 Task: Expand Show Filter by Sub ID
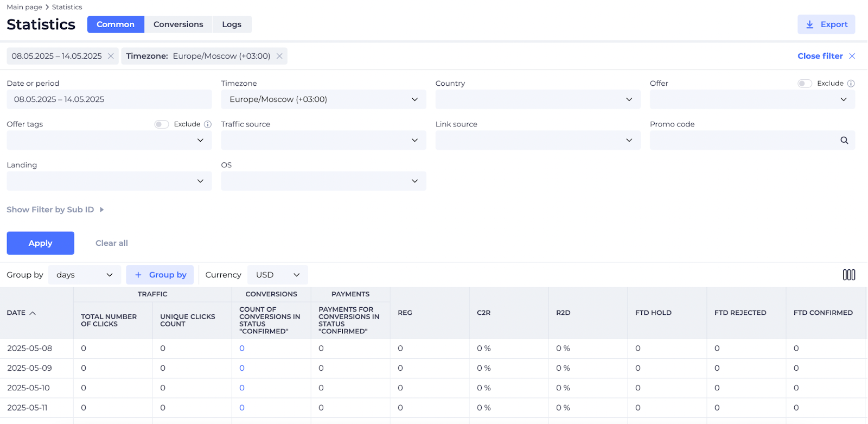click(55, 210)
